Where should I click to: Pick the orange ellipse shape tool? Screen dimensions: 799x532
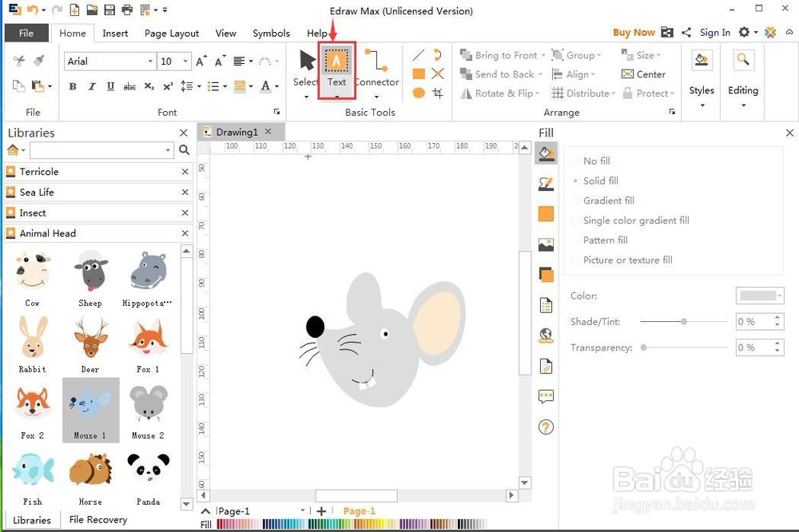pyautogui.click(x=419, y=93)
